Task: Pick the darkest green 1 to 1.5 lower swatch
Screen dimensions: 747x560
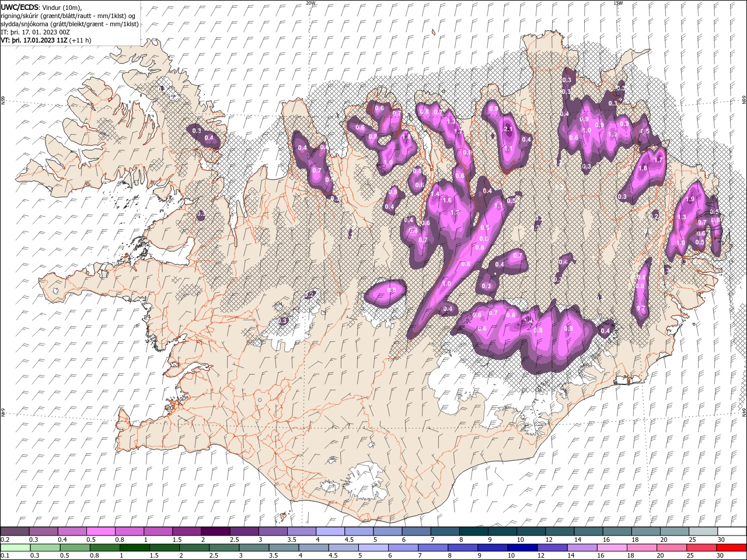Action: pos(134,548)
